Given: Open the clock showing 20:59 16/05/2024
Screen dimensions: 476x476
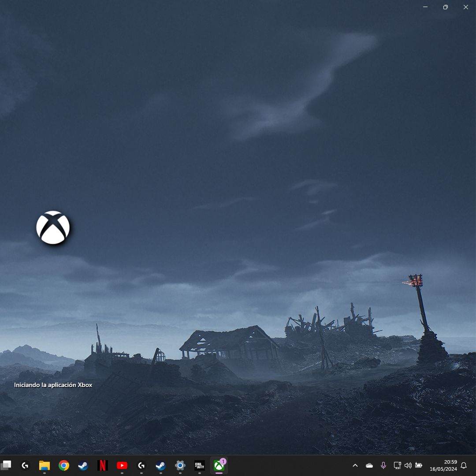Looking at the screenshot, I should pyautogui.click(x=443, y=465).
